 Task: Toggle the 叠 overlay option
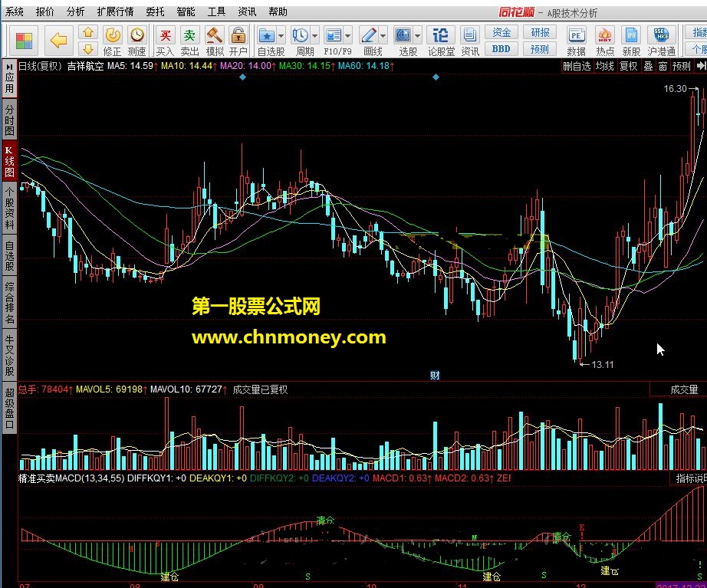pyautogui.click(x=648, y=66)
